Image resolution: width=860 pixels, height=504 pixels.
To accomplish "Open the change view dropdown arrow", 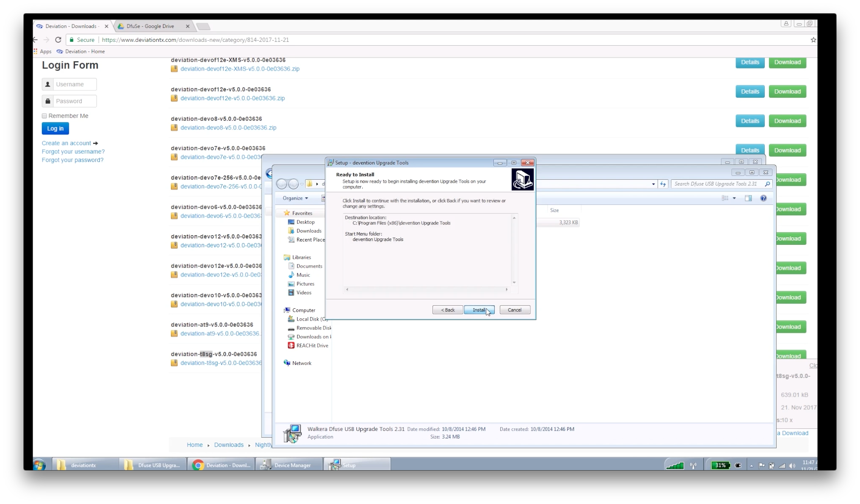I will 734,198.
